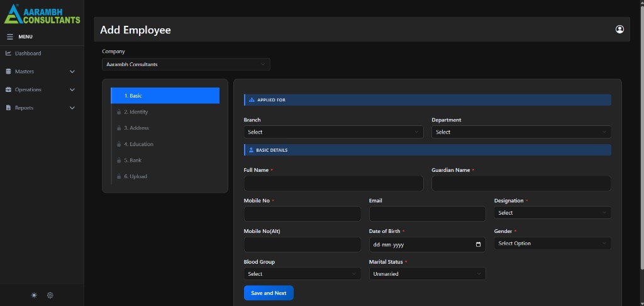Screen dimensions: 644x306
Task: Select the 4. Education step
Action: point(165,144)
